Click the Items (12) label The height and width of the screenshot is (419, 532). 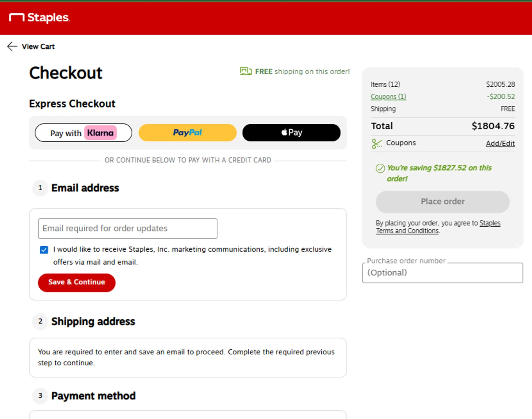(x=386, y=85)
